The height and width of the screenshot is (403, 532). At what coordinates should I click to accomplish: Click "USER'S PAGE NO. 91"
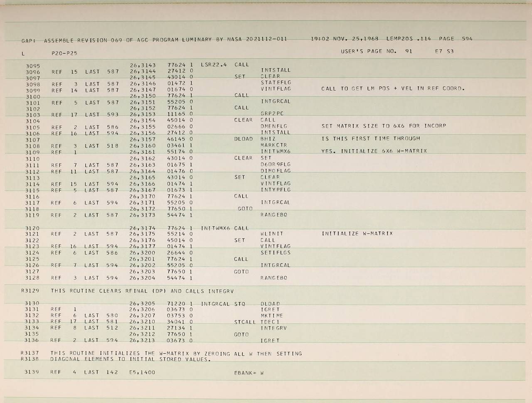click(377, 52)
